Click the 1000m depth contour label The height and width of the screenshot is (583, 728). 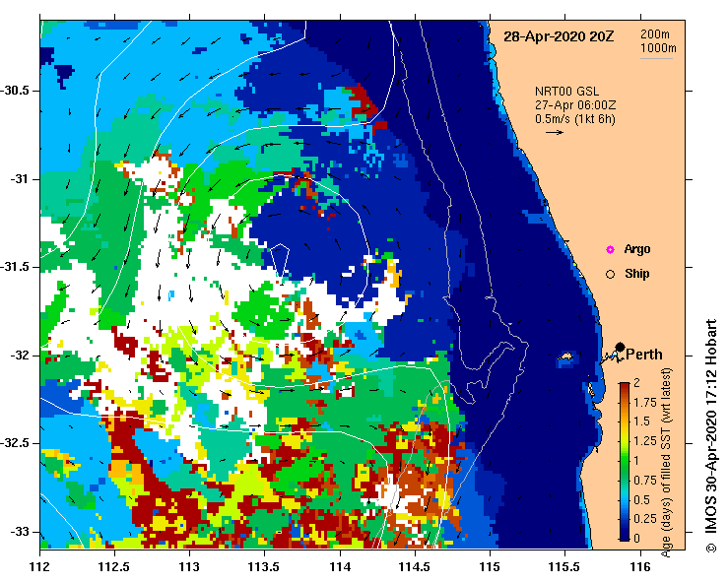pyautogui.click(x=658, y=48)
